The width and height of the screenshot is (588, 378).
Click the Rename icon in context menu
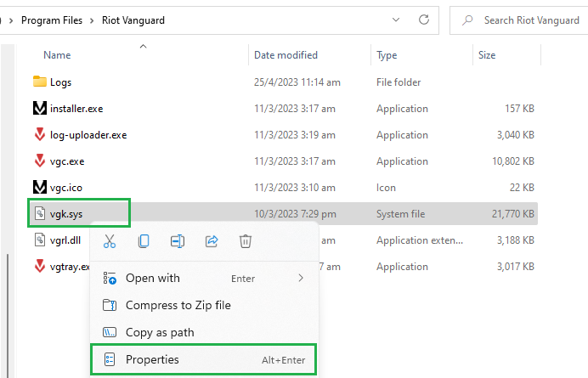tap(178, 241)
